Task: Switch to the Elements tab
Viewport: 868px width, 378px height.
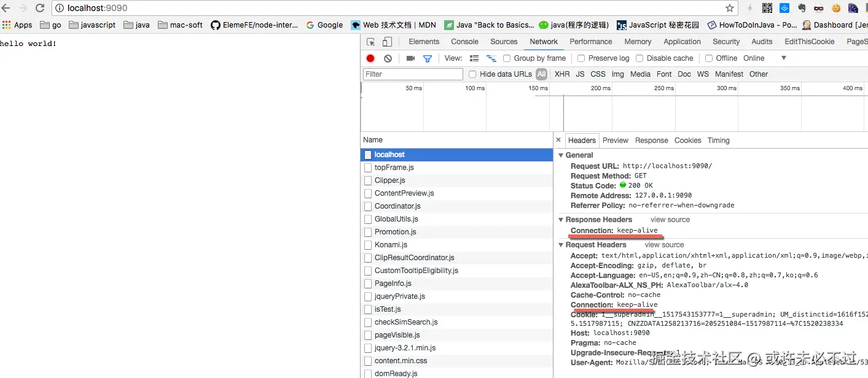Action: (424, 42)
